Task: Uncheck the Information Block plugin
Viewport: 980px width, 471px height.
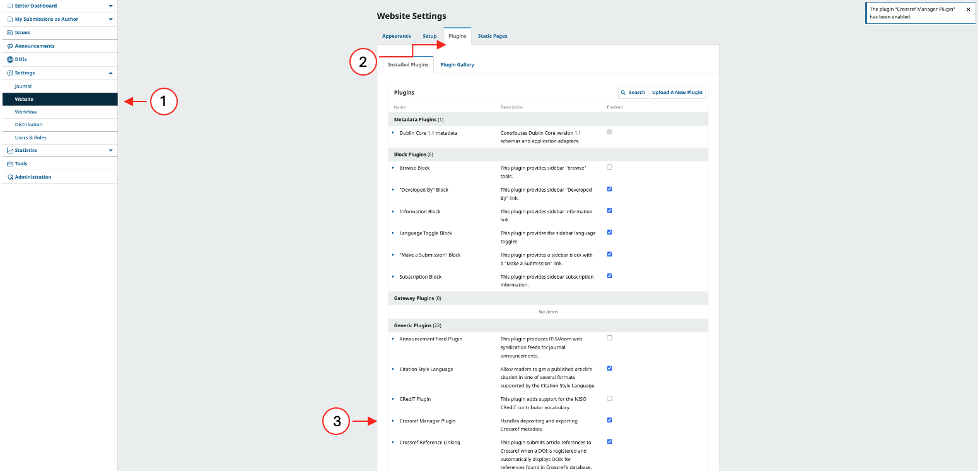Action: point(609,211)
